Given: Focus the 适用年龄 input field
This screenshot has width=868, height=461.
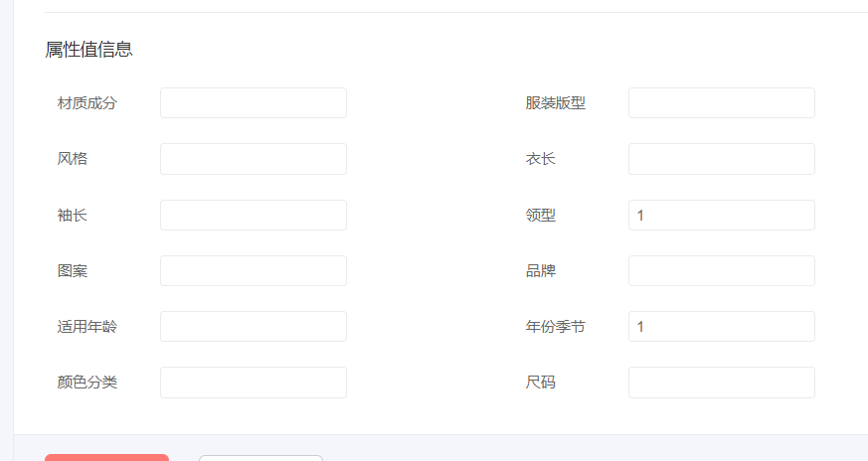Looking at the screenshot, I should (x=254, y=327).
